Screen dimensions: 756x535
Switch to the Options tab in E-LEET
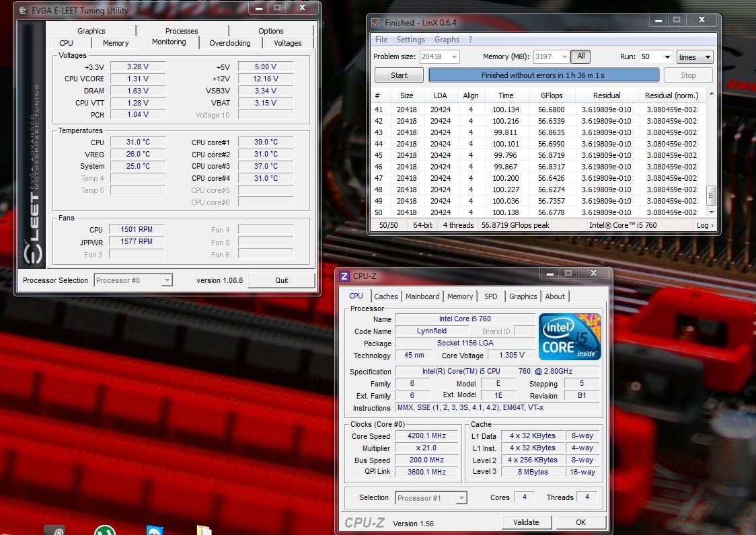270,31
